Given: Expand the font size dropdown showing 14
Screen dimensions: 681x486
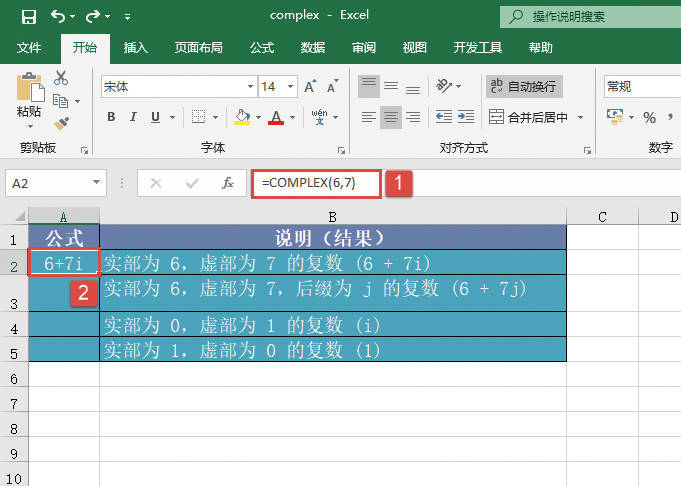Looking at the screenshot, I should click(x=287, y=87).
